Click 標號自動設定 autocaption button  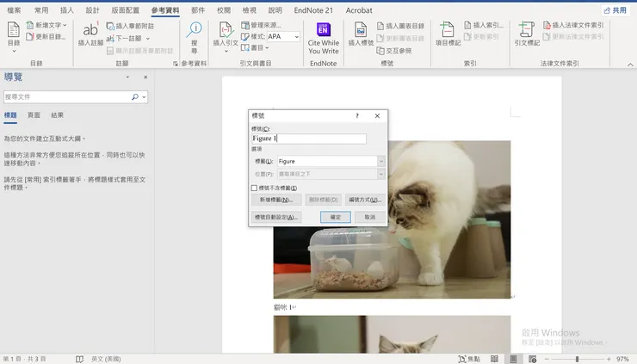tap(276, 218)
